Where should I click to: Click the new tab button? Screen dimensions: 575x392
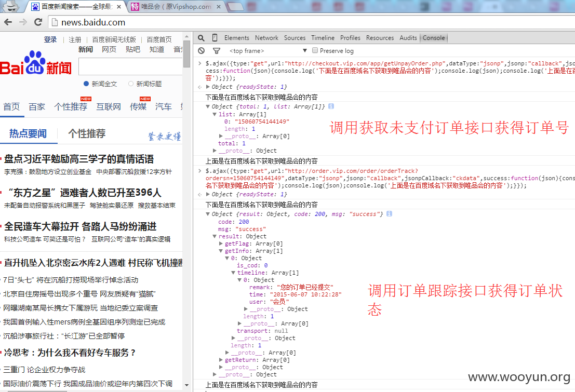point(235,6)
